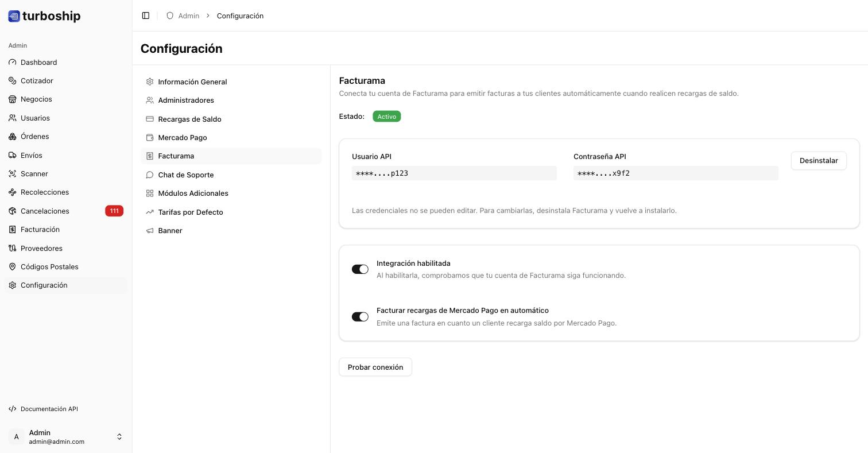
Task: Click the Usuario API credential field
Action: coord(454,173)
